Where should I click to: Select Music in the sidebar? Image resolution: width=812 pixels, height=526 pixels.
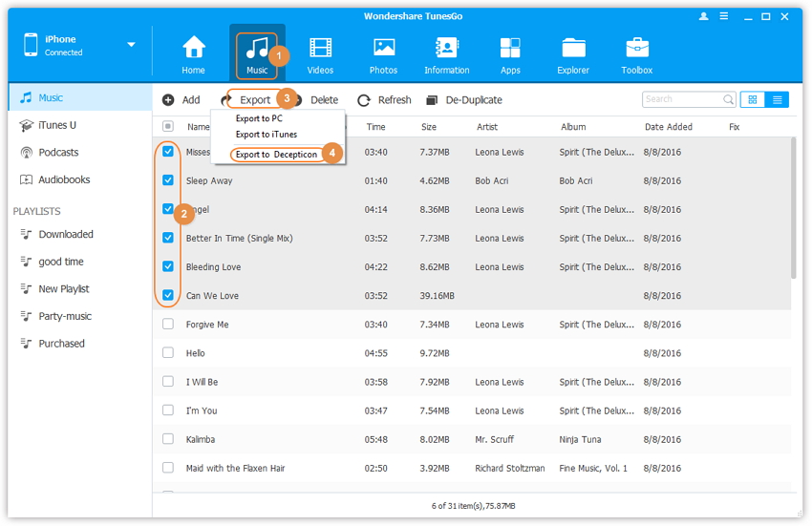pyautogui.click(x=80, y=97)
